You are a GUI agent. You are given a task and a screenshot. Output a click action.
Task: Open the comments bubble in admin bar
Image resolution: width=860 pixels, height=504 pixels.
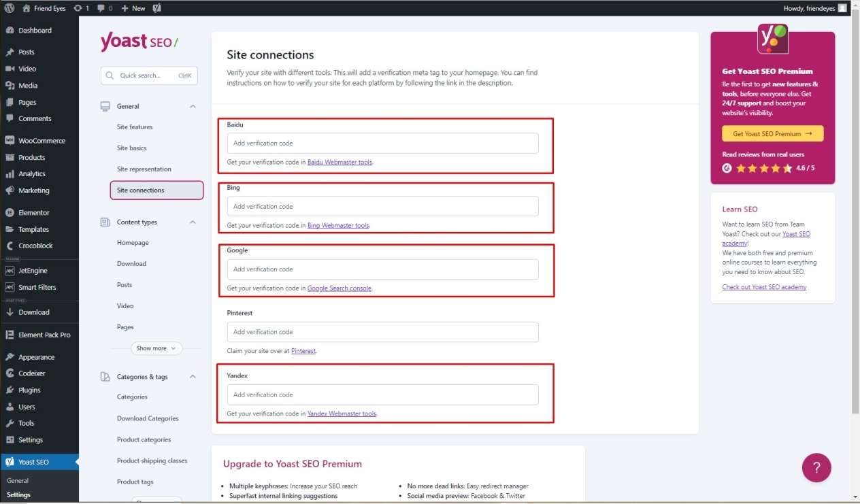(x=105, y=8)
